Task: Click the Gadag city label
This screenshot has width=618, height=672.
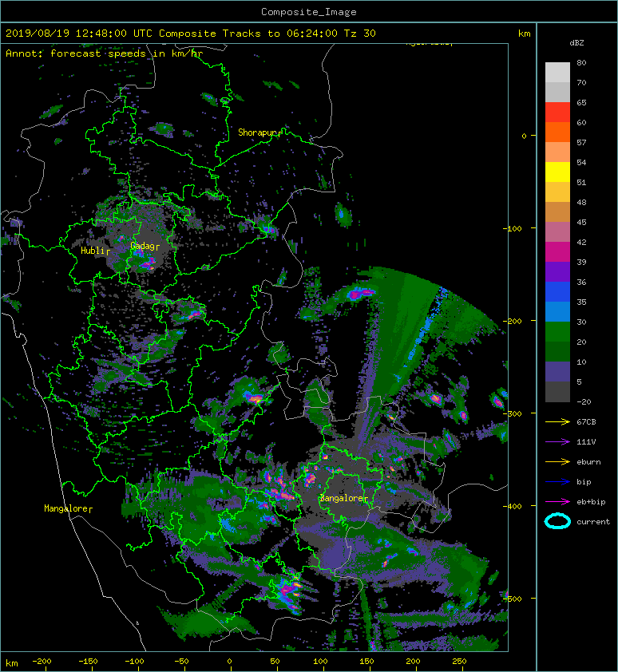Action: 145,246
